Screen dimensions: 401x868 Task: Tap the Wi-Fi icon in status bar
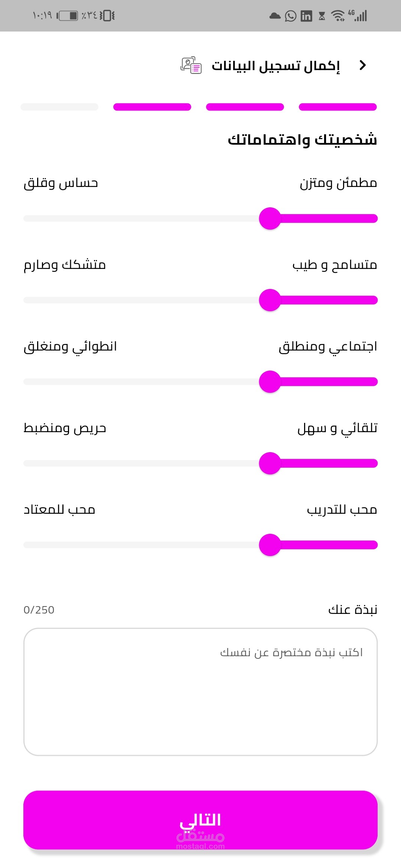click(x=338, y=16)
